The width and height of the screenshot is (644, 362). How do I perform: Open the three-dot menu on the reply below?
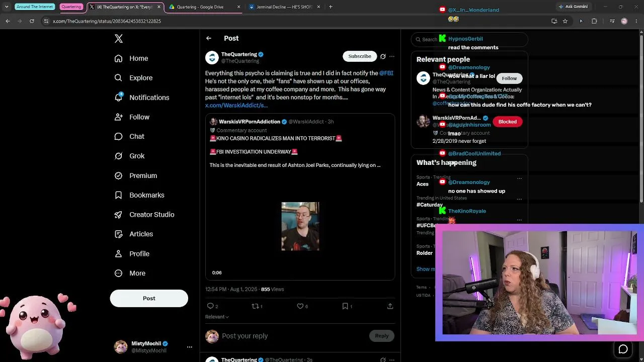[392, 360]
